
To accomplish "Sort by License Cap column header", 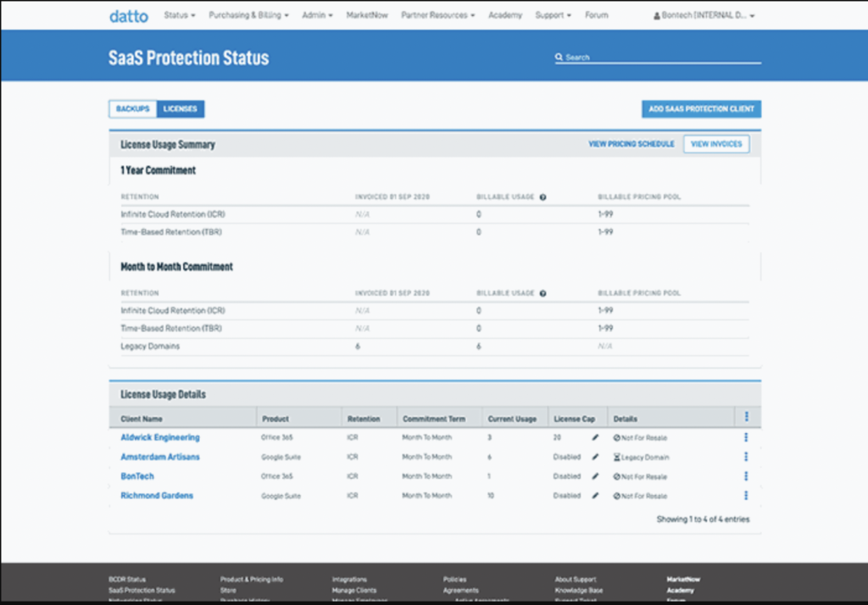I will pyautogui.click(x=574, y=419).
